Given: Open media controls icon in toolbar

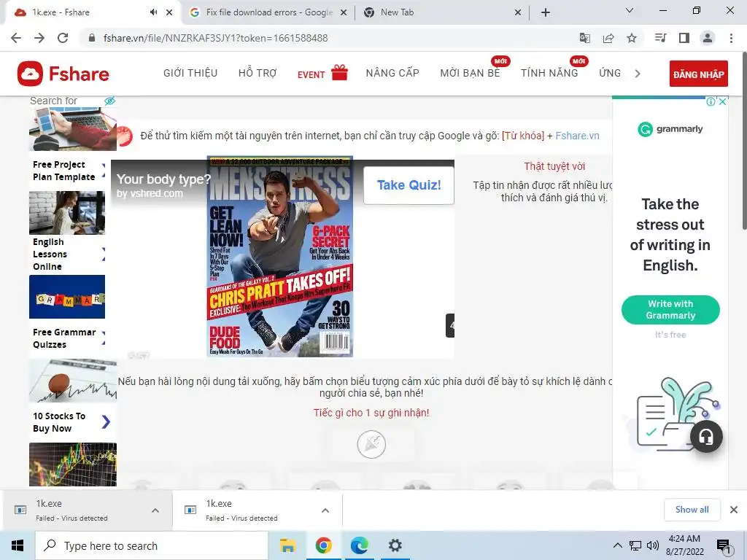Looking at the screenshot, I should [661, 38].
